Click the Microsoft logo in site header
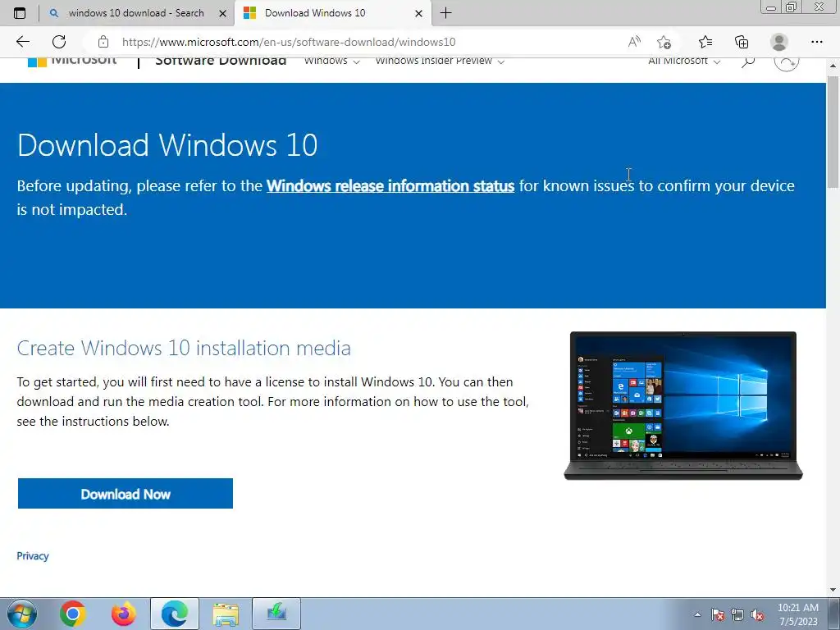 point(72,61)
